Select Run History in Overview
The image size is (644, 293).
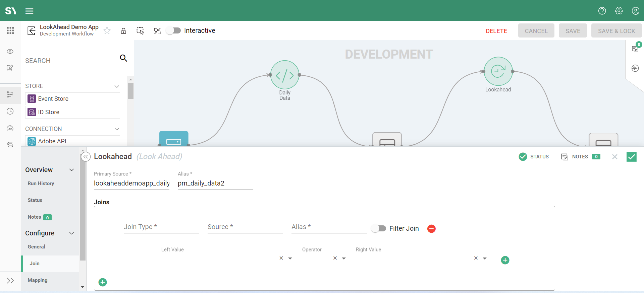[x=41, y=184]
